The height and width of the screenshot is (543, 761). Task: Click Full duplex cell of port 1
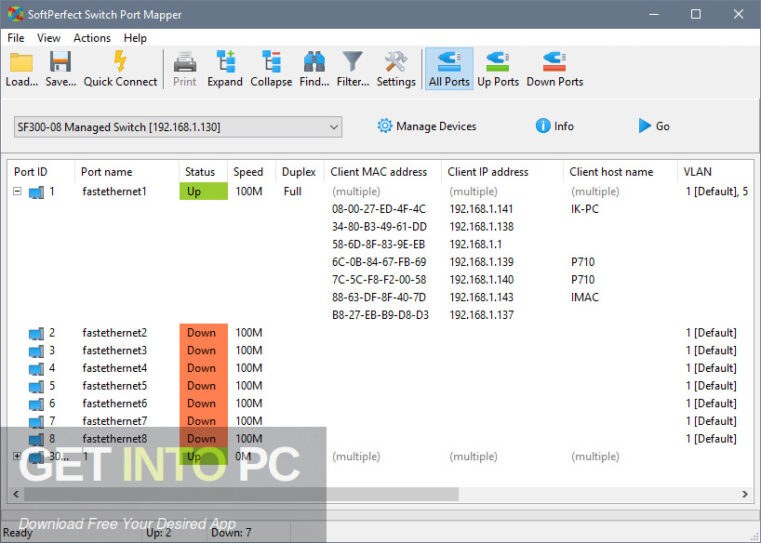292,191
